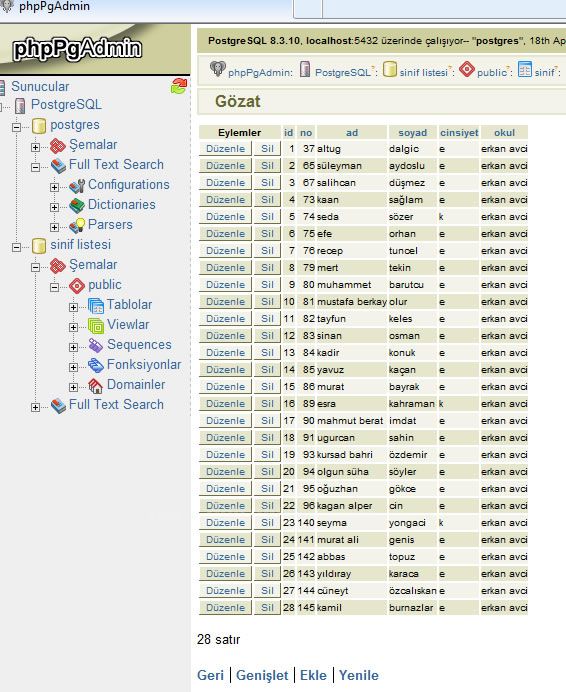The width and height of the screenshot is (566, 692).
Task: Click Düzenle for esra kahraman row
Action: coord(226,403)
